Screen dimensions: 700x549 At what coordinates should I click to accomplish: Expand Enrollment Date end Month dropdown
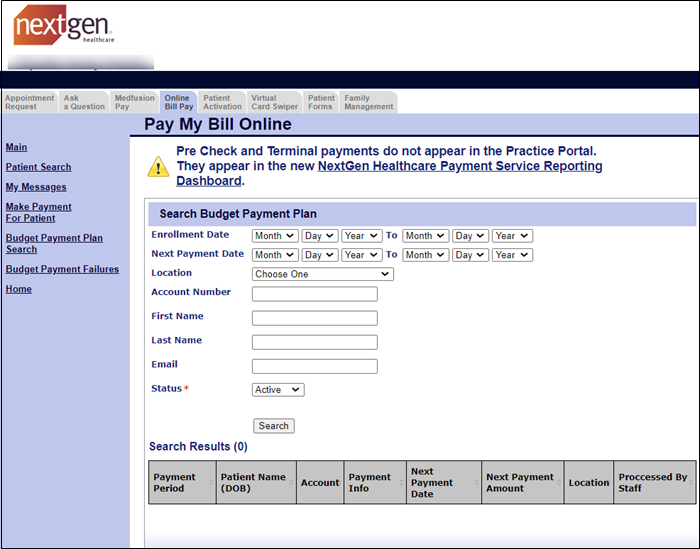[x=425, y=236]
